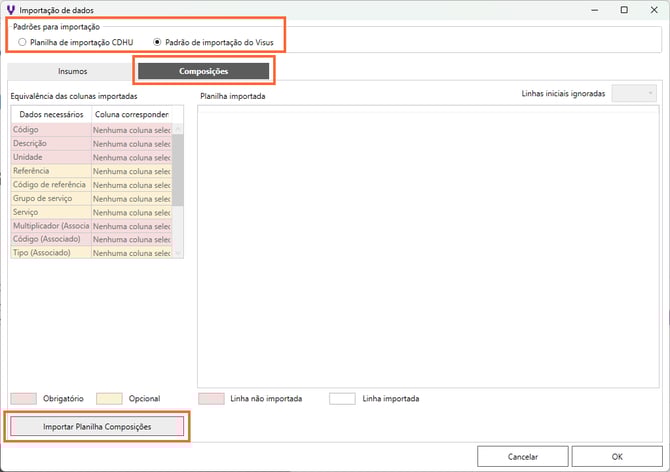Click the Opcional yellow legend swatch

click(107, 398)
